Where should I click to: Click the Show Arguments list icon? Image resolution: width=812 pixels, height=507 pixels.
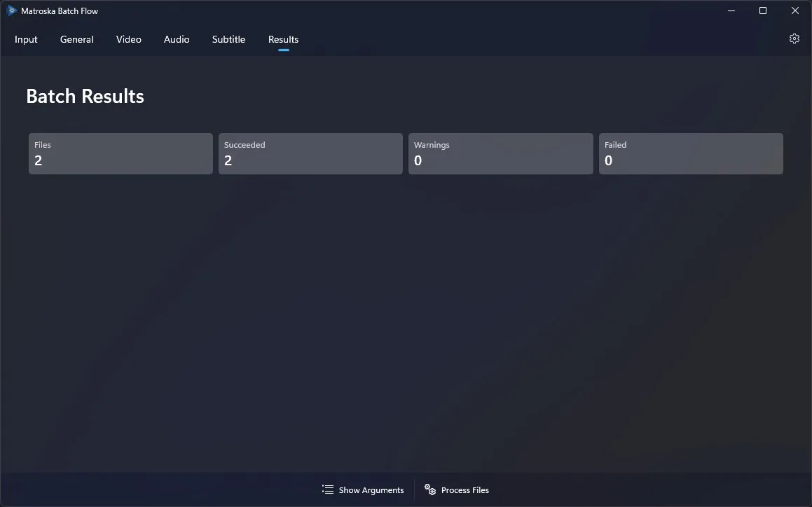[327, 489]
